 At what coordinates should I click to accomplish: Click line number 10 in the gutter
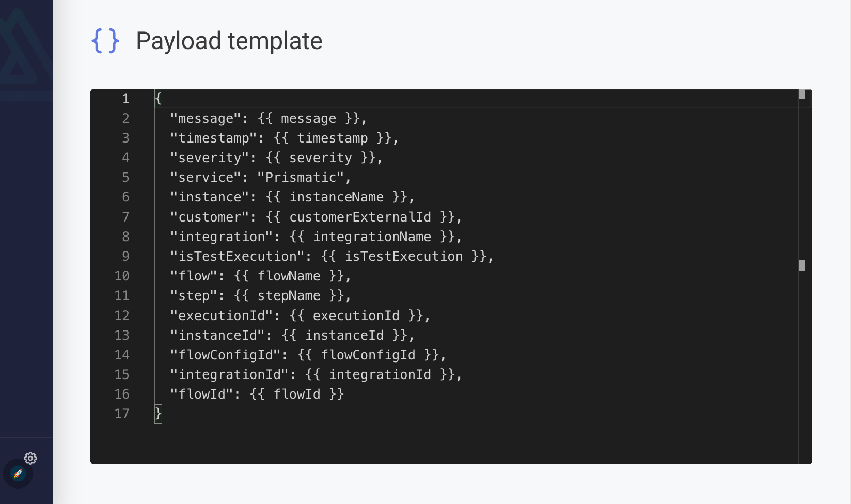coord(122,276)
